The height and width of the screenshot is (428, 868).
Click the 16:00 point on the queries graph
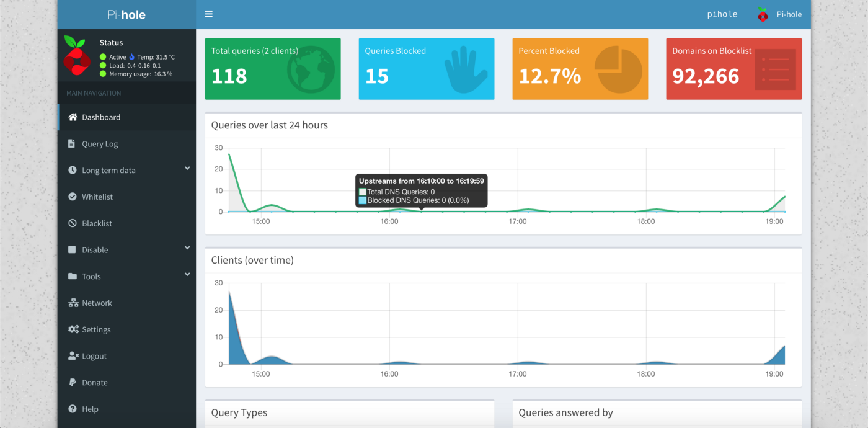[x=389, y=211]
